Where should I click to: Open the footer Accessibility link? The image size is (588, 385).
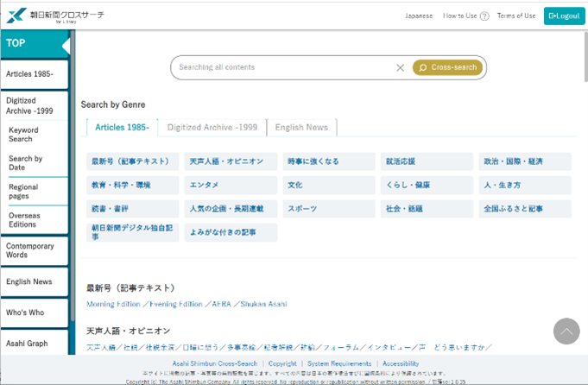tap(401, 363)
